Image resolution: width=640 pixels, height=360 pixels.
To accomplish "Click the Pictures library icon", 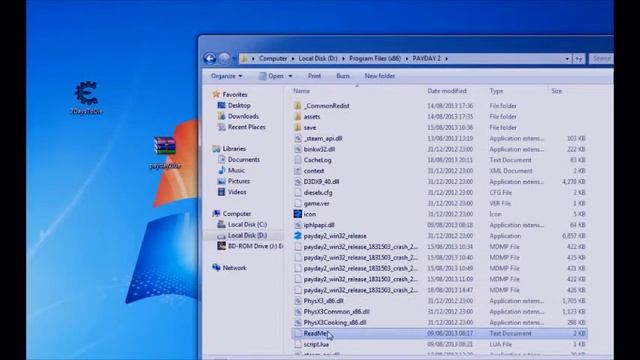I will pos(221,181).
